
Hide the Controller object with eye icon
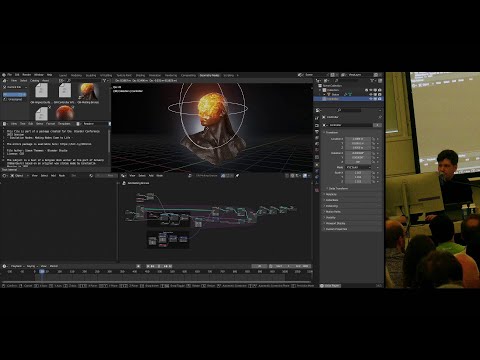click(371, 99)
